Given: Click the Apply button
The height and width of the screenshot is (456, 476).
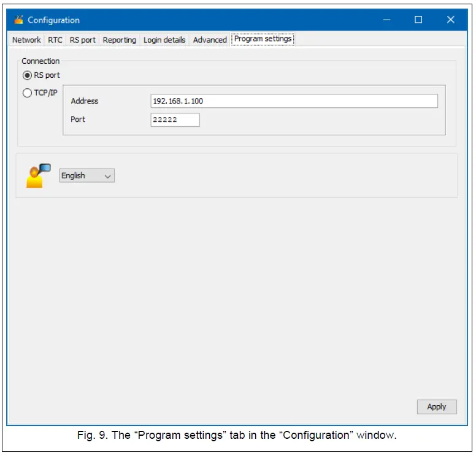Looking at the screenshot, I should tap(437, 407).
